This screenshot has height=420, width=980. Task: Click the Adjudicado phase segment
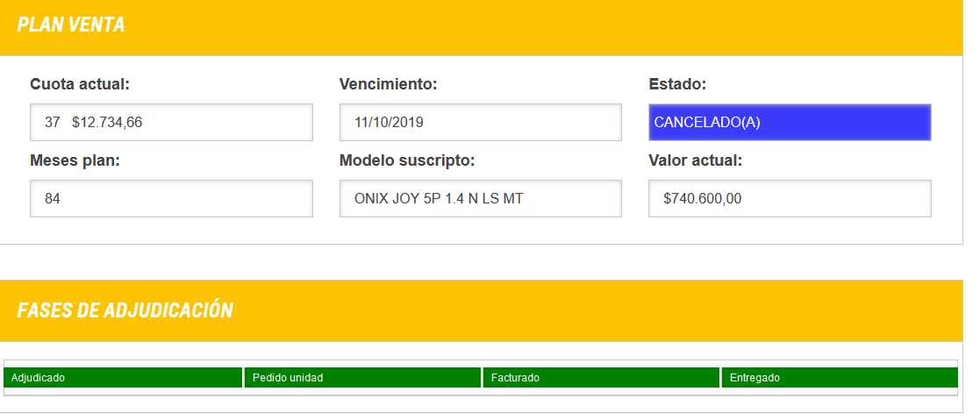click(123, 378)
